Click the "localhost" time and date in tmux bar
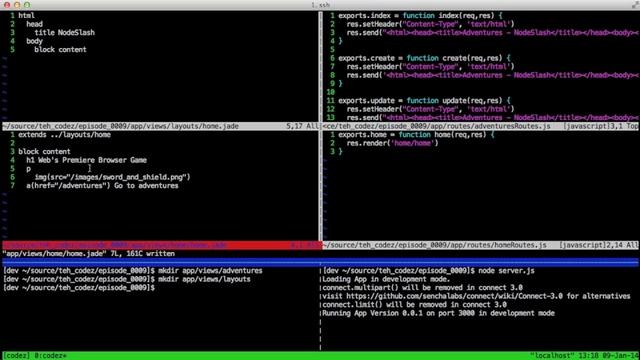The height and width of the screenshot is (360, 640). [584, 356]
